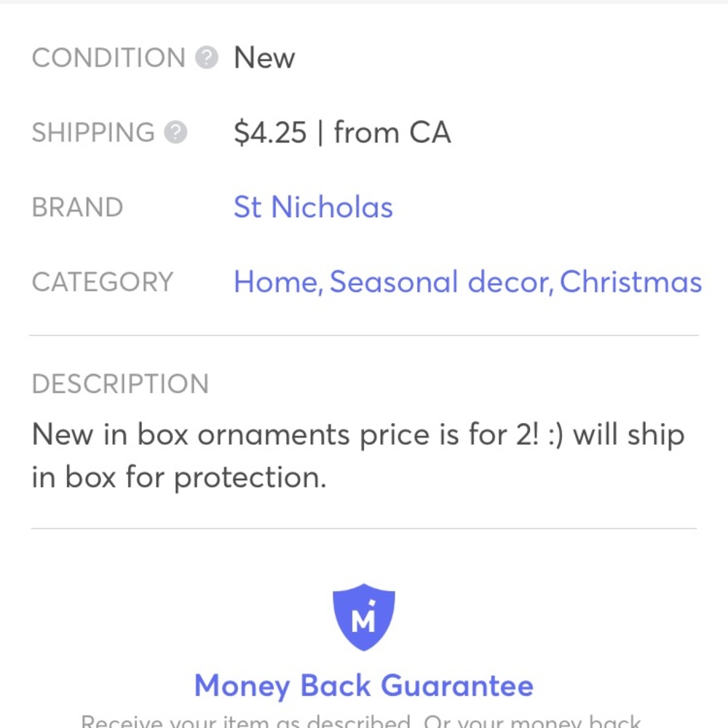The image size is (728, 728).
Task: Select the SHIPPING label text
Action: [93, 132]
